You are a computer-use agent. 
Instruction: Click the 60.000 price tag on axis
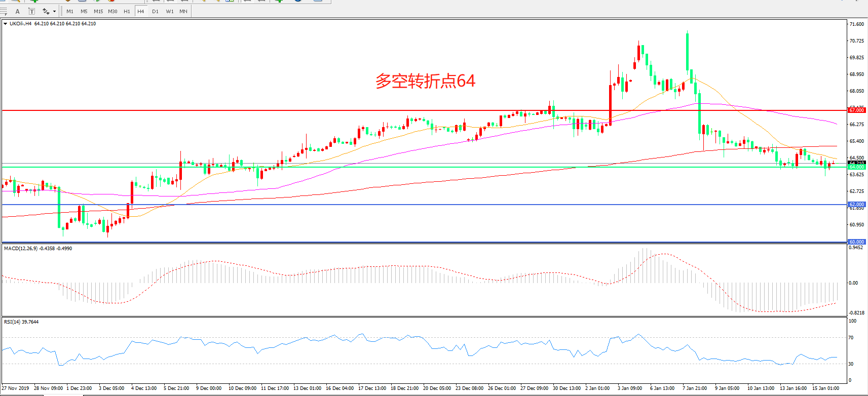pyautogui.click(x=856, y=242)
